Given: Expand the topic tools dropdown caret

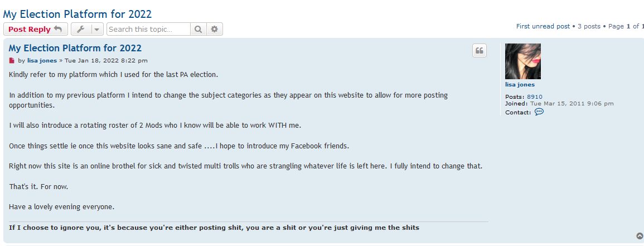Looking at the screenshot, I should pyautogui.click(x=97, y=30).
